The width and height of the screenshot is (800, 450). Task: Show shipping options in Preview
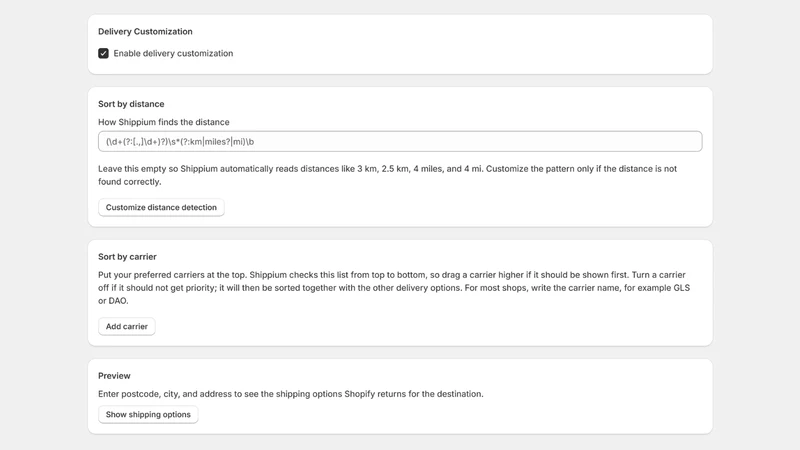tap(148, 415)
